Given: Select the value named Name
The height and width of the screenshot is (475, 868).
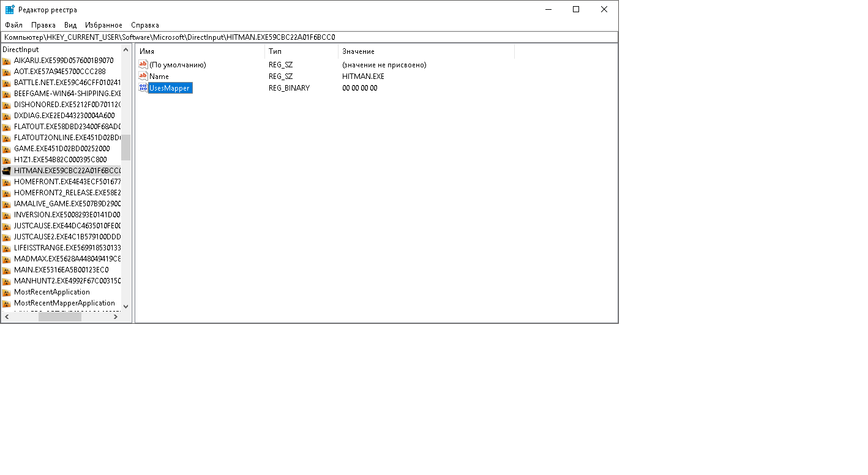Looking at the screenshot, I should pos(159,77).
